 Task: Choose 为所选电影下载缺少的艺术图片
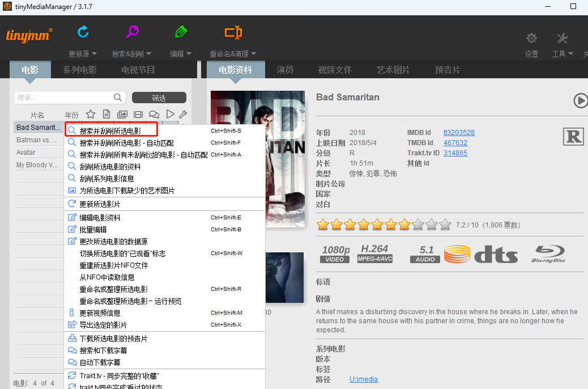165,191
